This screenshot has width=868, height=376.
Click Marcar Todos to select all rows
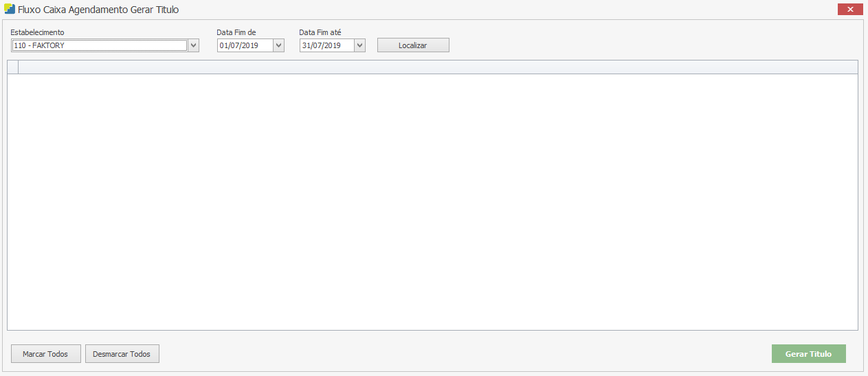pos(45,354)
